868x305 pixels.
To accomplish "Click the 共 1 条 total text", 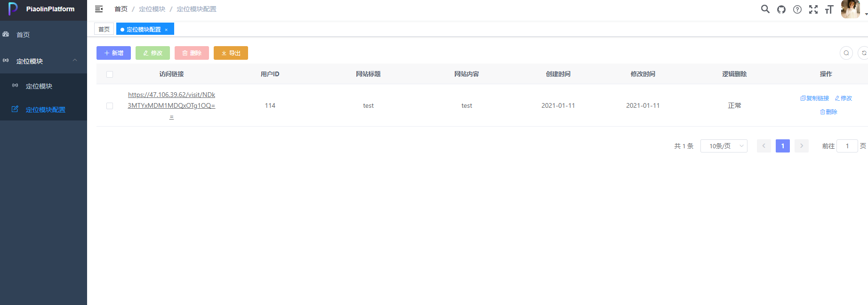I will (x=684, y=146).
